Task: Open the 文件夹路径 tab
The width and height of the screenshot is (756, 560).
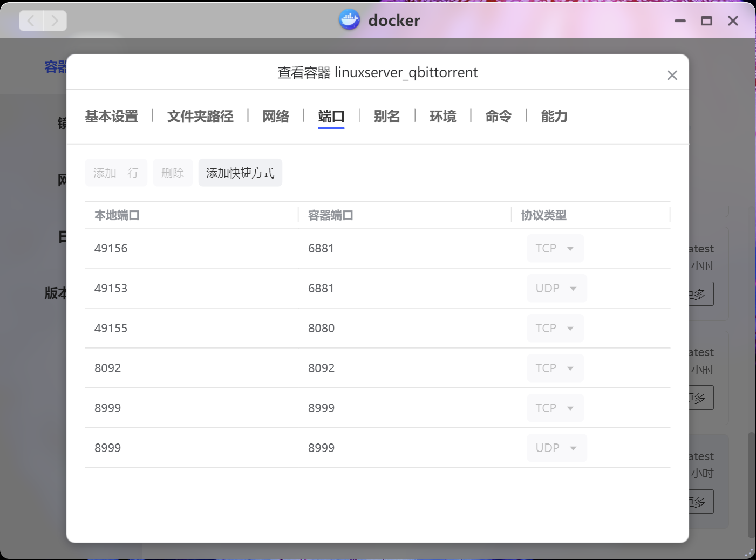Action: (x=200, y=117)
